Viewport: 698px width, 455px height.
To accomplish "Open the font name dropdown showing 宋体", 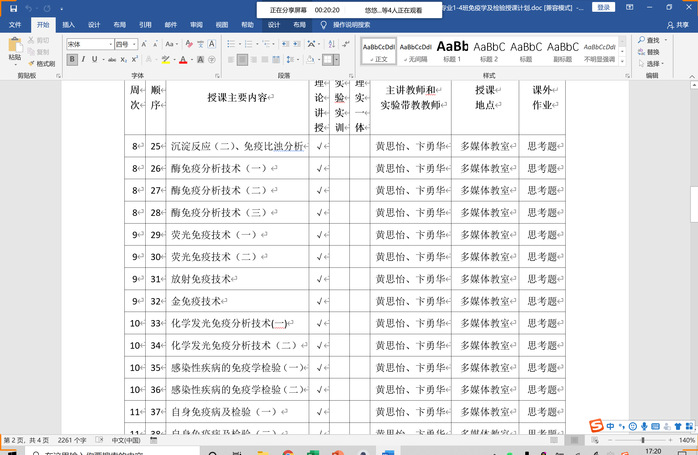I will coord(89,45).
